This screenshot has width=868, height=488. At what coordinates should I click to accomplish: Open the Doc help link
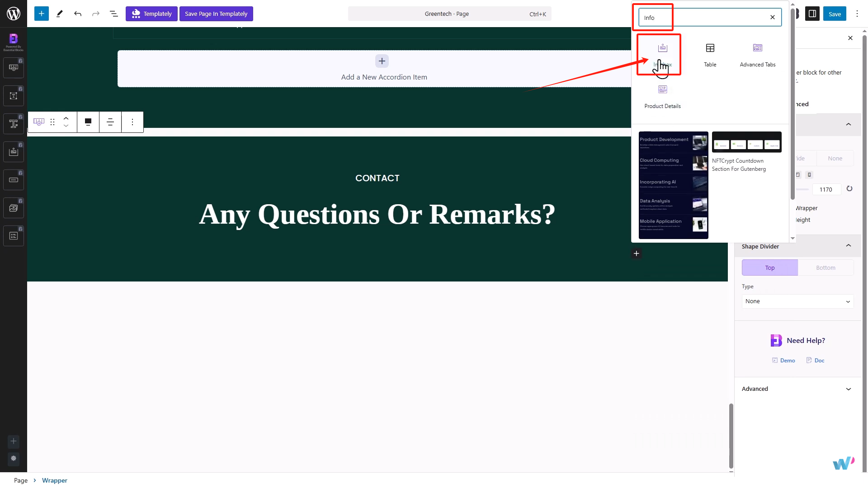[x=816, y=360]
